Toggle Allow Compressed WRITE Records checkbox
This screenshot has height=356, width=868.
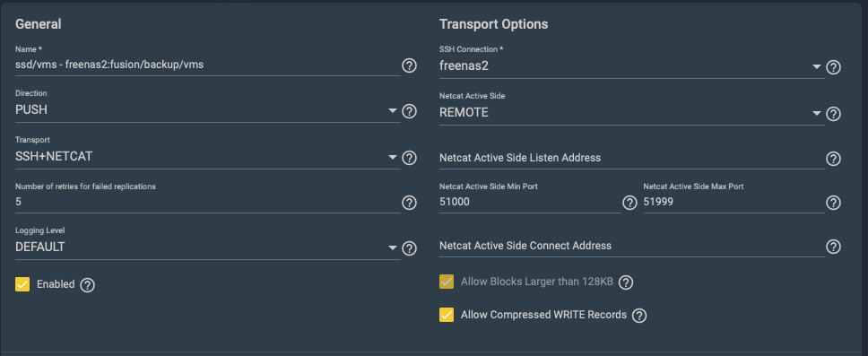447,315
